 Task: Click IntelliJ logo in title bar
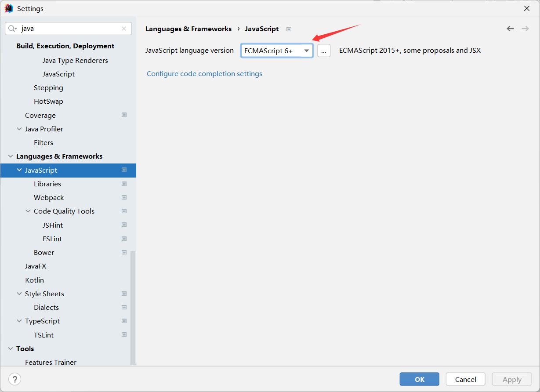9,8
